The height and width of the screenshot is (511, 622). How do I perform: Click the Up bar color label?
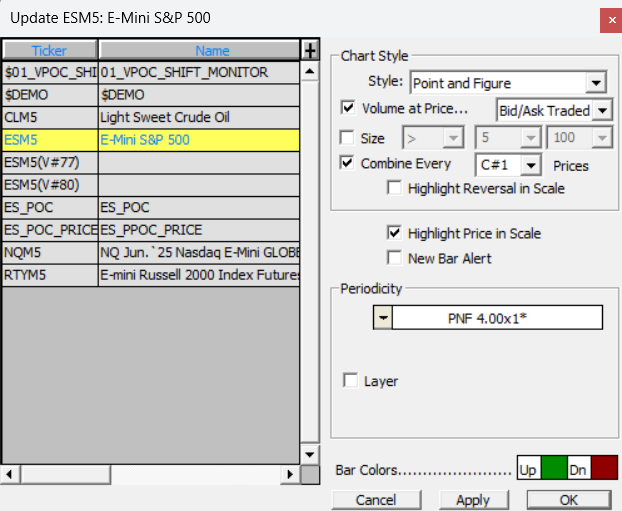click(x=529, y=468)
